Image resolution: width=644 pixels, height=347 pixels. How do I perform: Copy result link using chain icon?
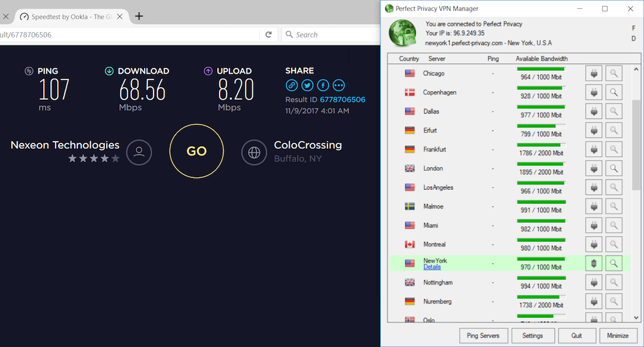[x=291, y=85]
